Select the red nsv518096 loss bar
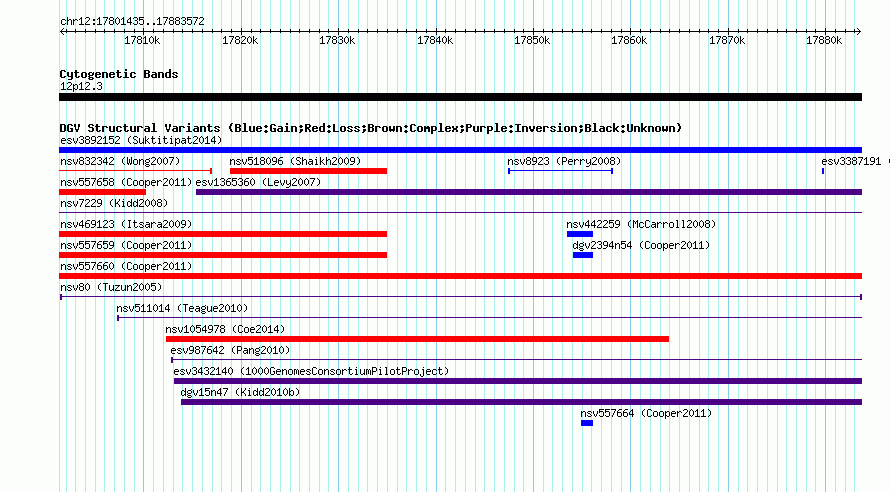Viewport: 890px width, 492px height. [308, 171]
